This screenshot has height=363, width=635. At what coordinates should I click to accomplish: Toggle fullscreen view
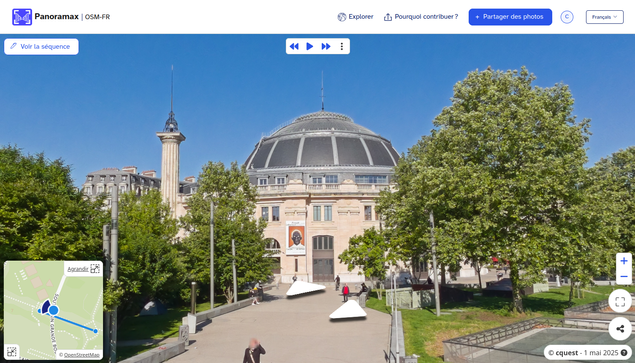pos(620,301)
